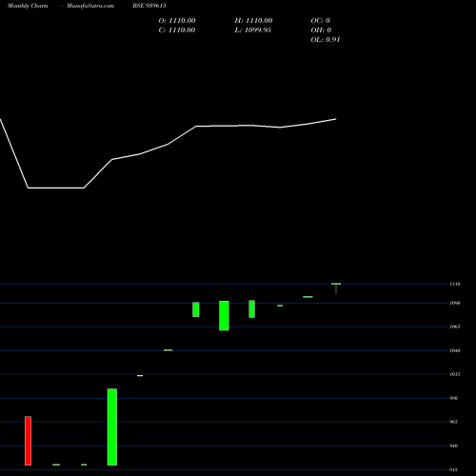This screenshot has width=476, height=476.
Task: Click the MunafaSutra.com site label
Action: 90,6
